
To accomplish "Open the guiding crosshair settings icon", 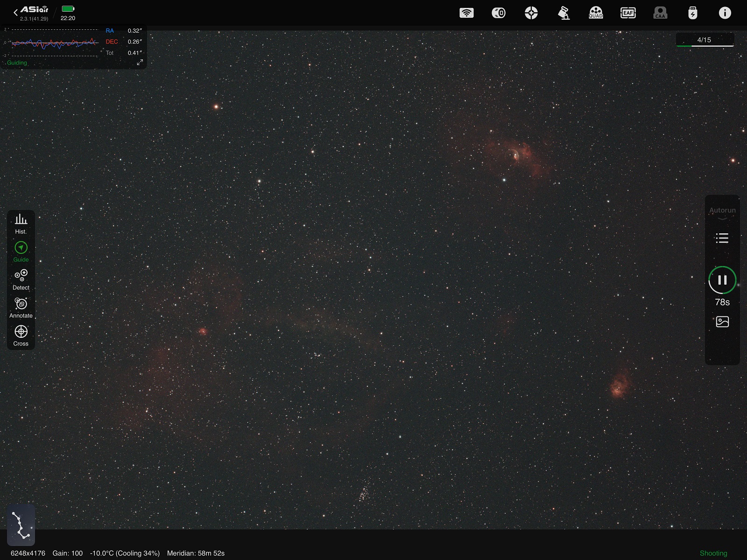I will (531, 13).
